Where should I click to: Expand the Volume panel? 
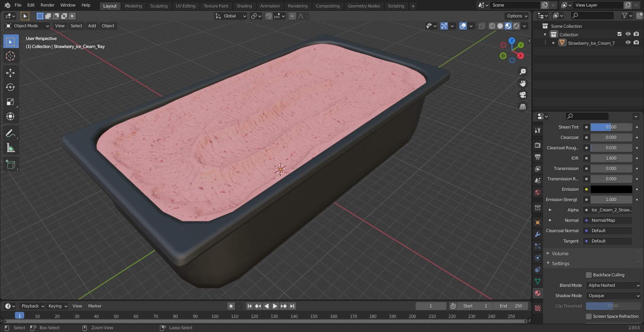click(x=560, y=253)
